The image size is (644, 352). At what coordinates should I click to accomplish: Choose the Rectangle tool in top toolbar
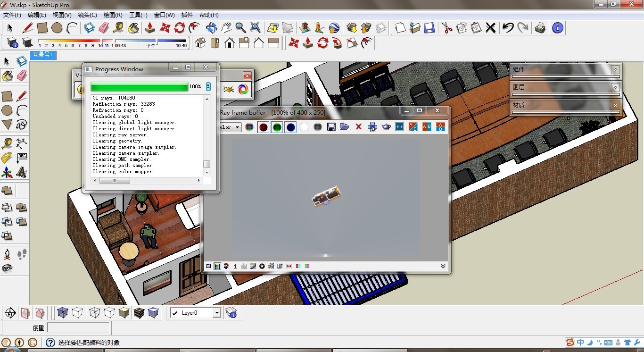point(42,28)
